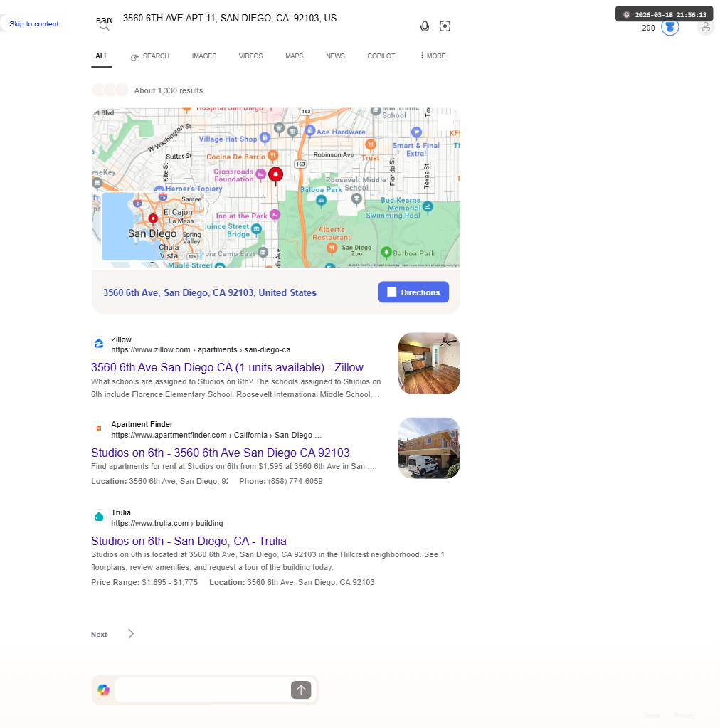Screen dimensions: 720x728
Task: Click the Directions button
Action: (x=413, y=292)
